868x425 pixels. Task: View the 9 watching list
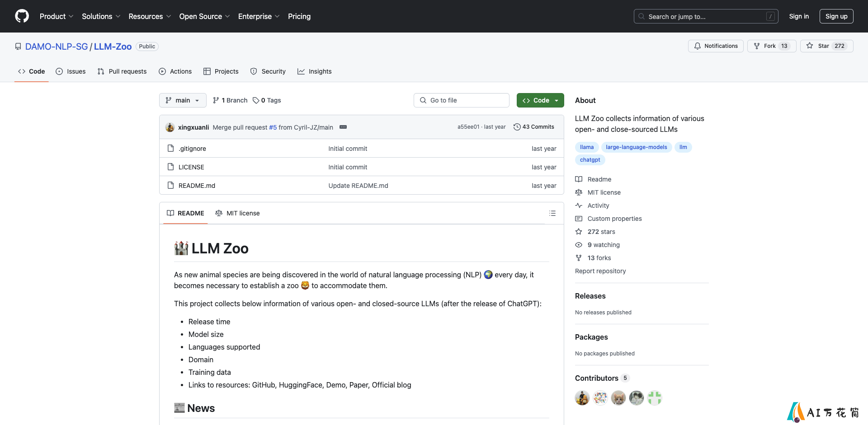(x=597, y=245)
